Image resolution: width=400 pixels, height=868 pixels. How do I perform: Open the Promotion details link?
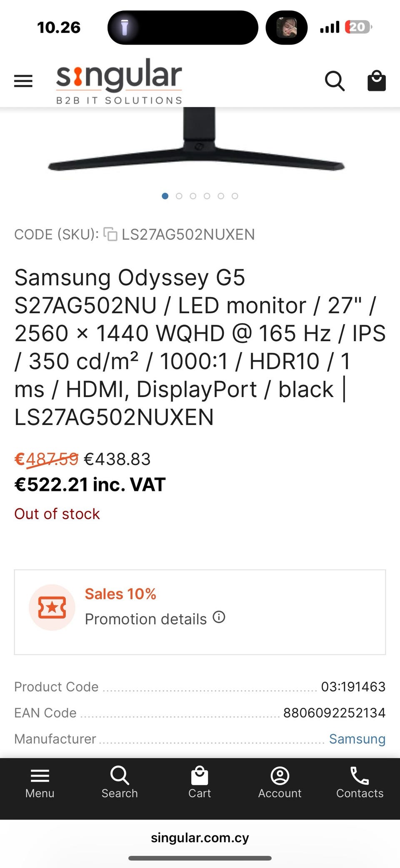pyautogui.click(x=146, y=619)
